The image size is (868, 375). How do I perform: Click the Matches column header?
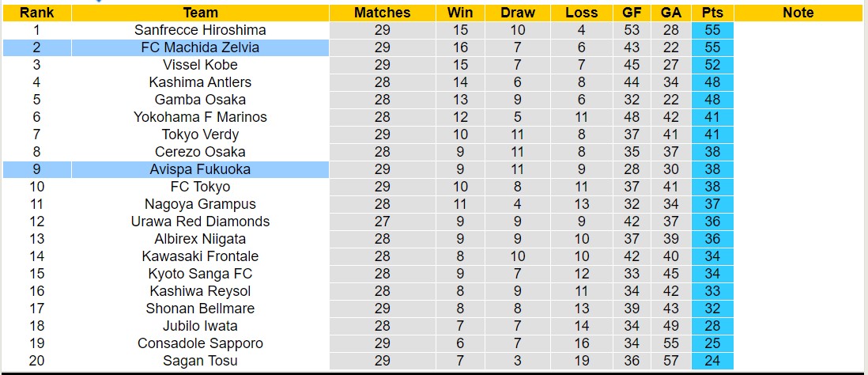point(382,13)
